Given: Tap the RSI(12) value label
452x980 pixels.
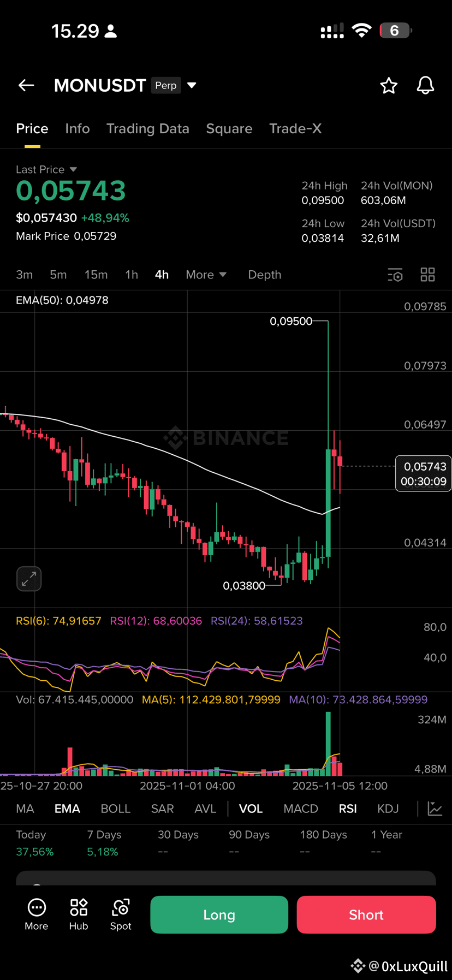Looking at the screenshot, I should pyautogui.click(x=156, y=621).
